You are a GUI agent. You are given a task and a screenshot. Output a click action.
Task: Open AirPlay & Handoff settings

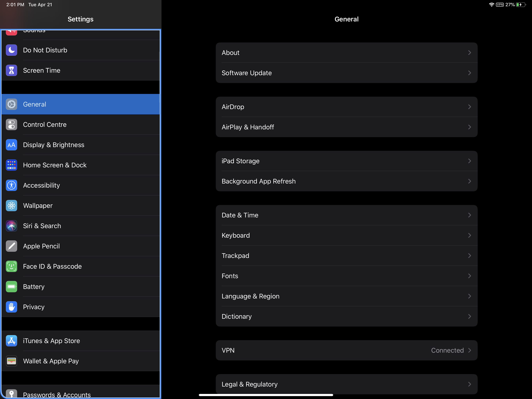(346, 127)
